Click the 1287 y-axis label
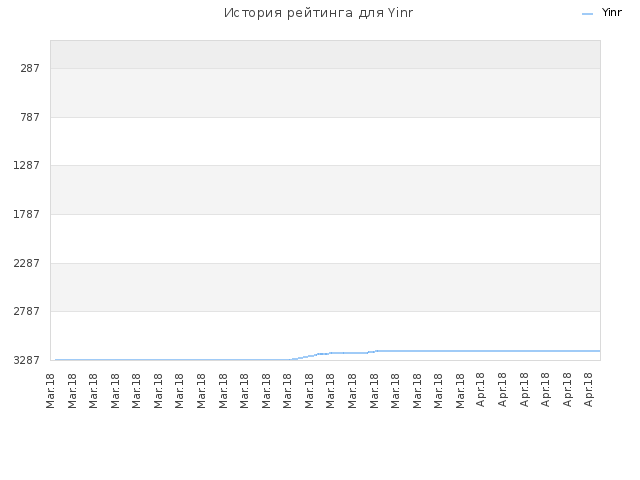640x480 pixels. coord(27,165)
